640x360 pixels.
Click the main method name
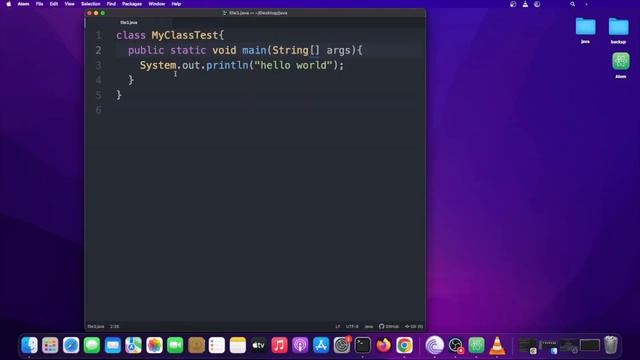point(254,51)
